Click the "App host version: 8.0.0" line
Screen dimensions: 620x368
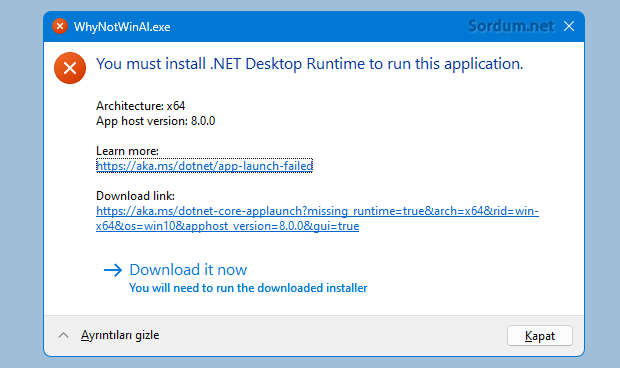click(155, 121)
